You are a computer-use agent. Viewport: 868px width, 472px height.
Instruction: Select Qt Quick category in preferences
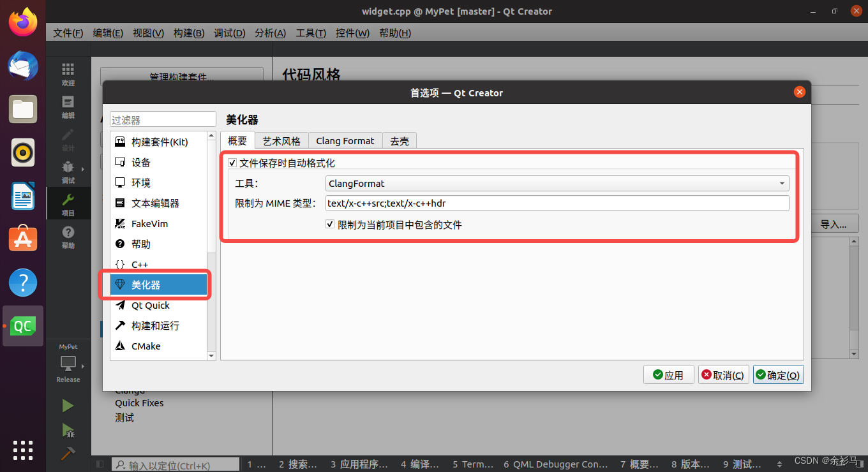(160, 305)
